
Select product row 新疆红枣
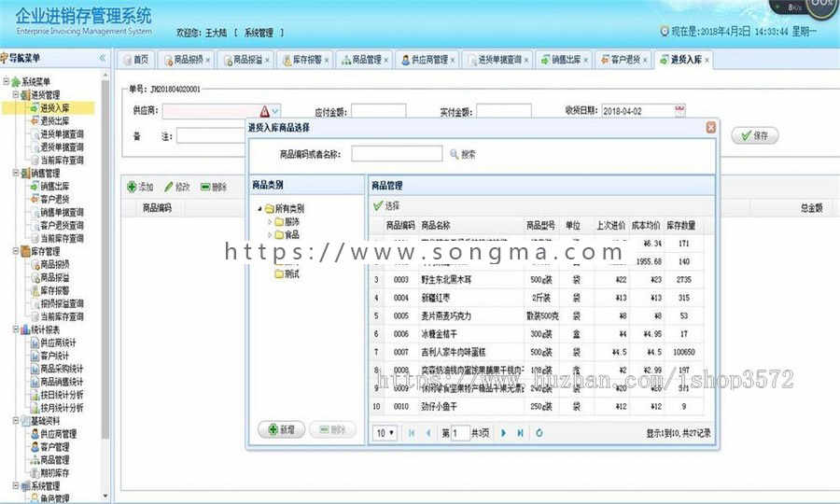[x=537, y=298]
